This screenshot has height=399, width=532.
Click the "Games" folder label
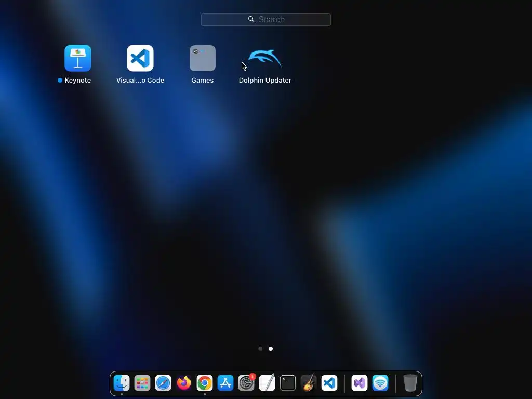[203, 81]
